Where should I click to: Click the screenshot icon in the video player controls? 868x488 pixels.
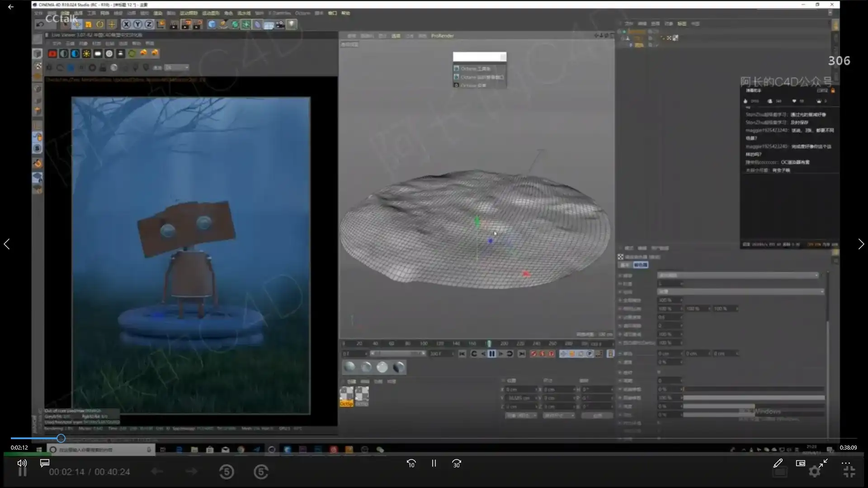click(800, 463)
